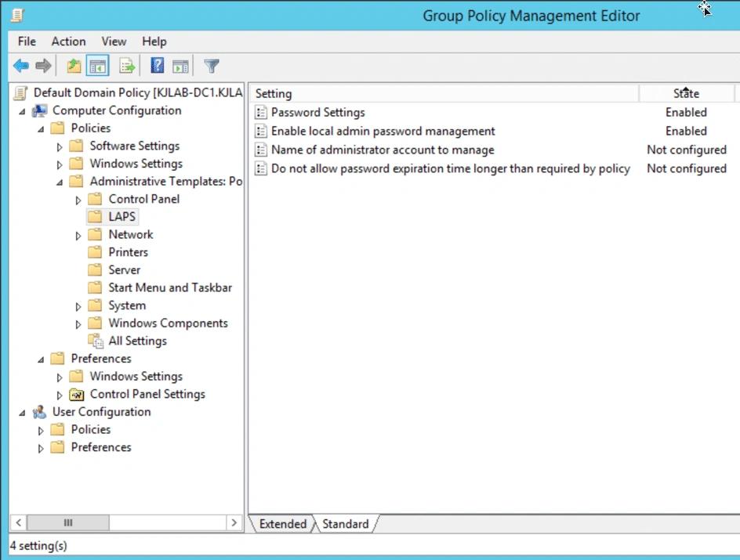Image resolution: width=740 pixels, height=560 pixels.
Task: Click Computer Configuration node icon
Action: (40, 110)
